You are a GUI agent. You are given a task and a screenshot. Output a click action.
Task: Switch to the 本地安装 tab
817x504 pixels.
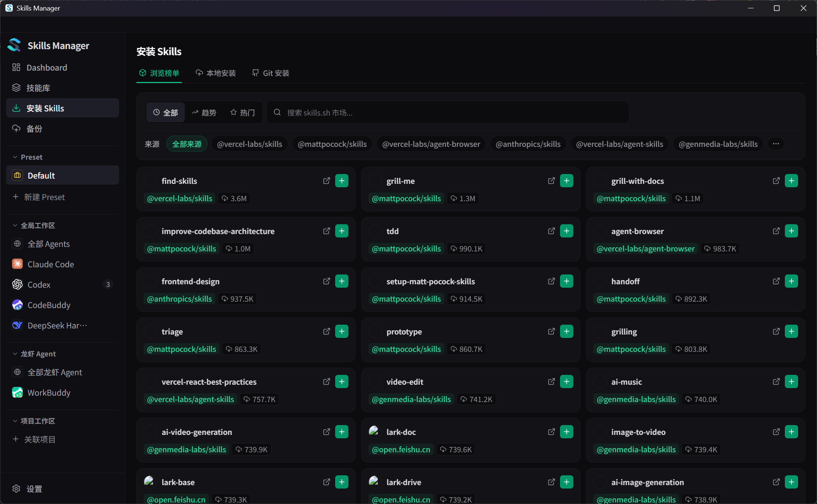pos(216,73)
